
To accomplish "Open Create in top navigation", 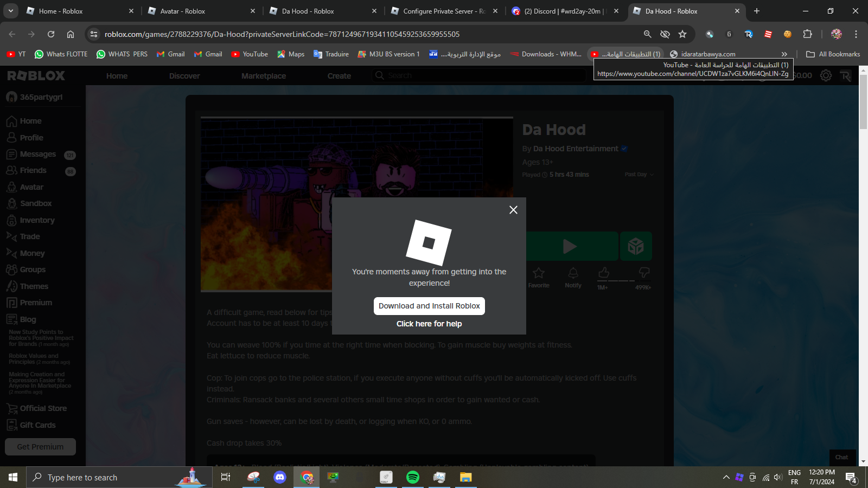I will [x=339, y=76].
